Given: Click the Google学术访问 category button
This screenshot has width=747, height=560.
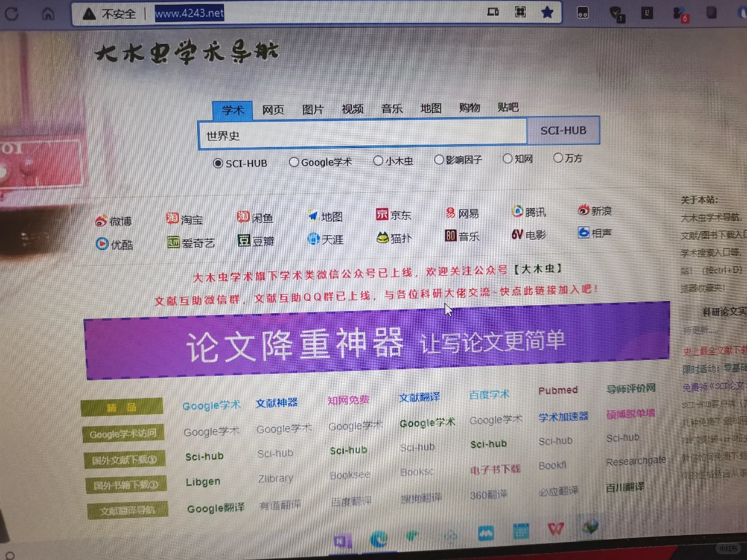Looking at the screenshot, I should (x=123, y=433).
